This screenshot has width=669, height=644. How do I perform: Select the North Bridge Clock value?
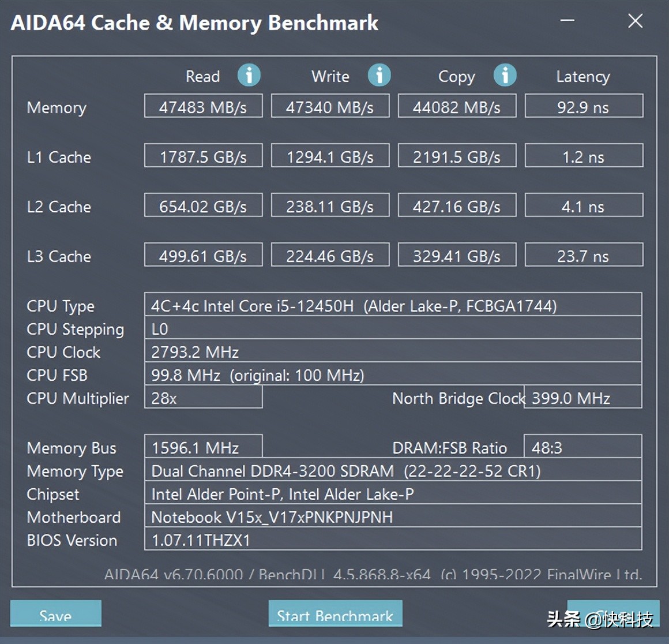tap(582, 398)
